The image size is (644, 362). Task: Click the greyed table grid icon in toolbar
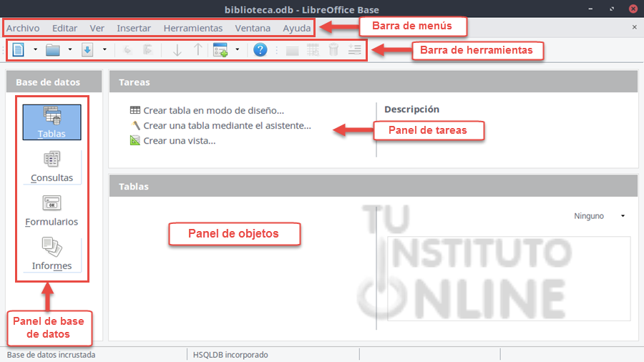click(313, 50)
